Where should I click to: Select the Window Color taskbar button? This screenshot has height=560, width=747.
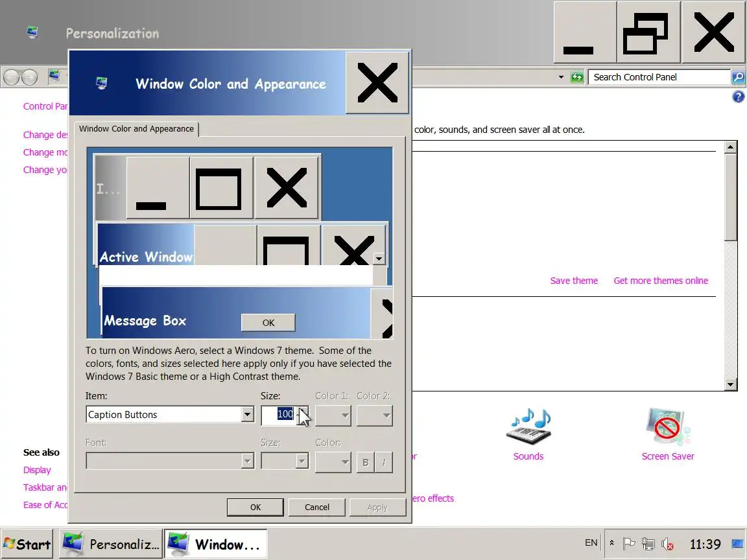[x=215, y=544]
